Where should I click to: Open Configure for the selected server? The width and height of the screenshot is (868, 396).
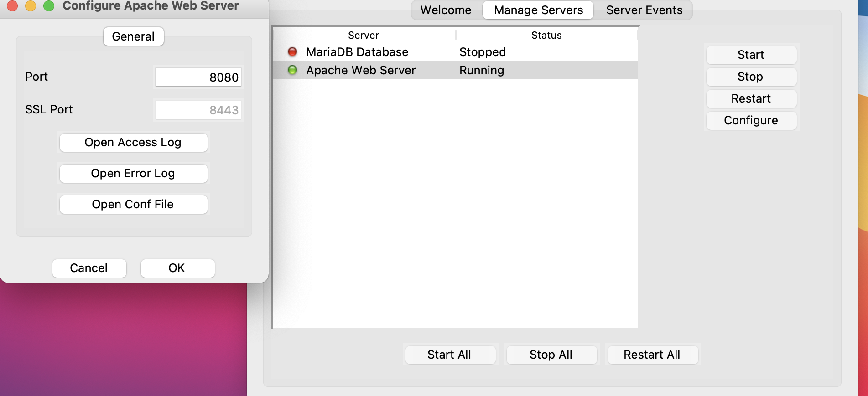pyautogui.click(x=751, y=120)
